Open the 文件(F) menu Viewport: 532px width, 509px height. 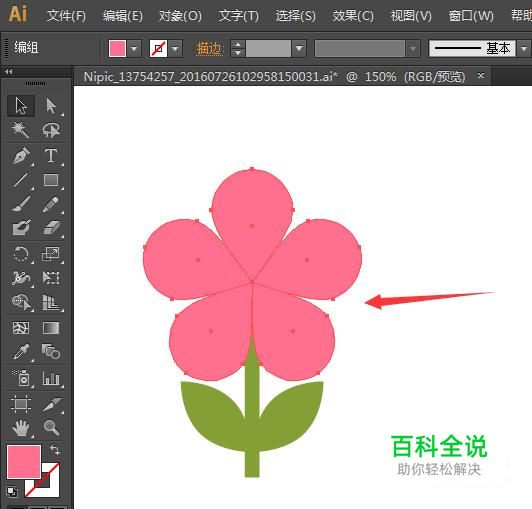(66, 16)
